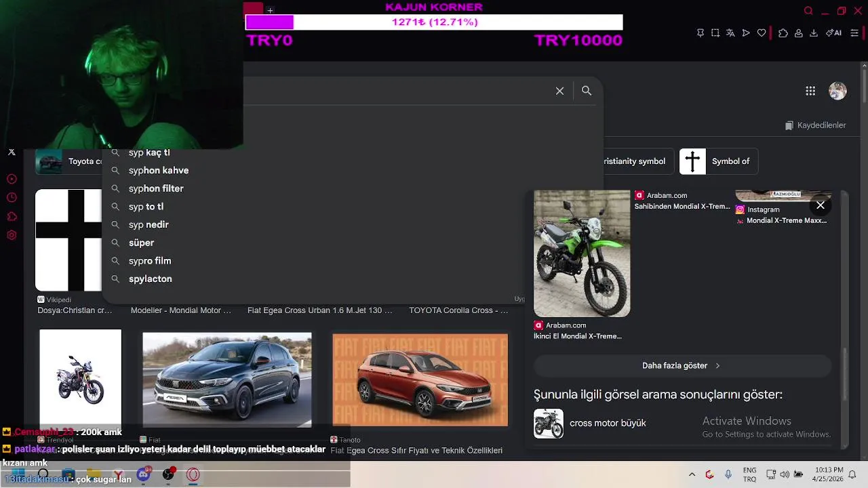Click the Google account avatar
The width and height of the screenshot is (868, 488).
837,91
